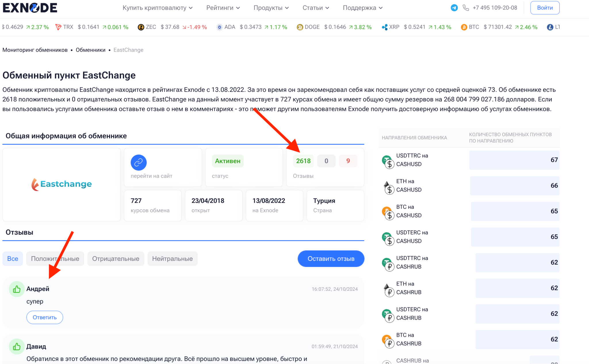Filter reviews by Отрицательные
This screenshot has height=364, width=589.
tap(116, 259)
